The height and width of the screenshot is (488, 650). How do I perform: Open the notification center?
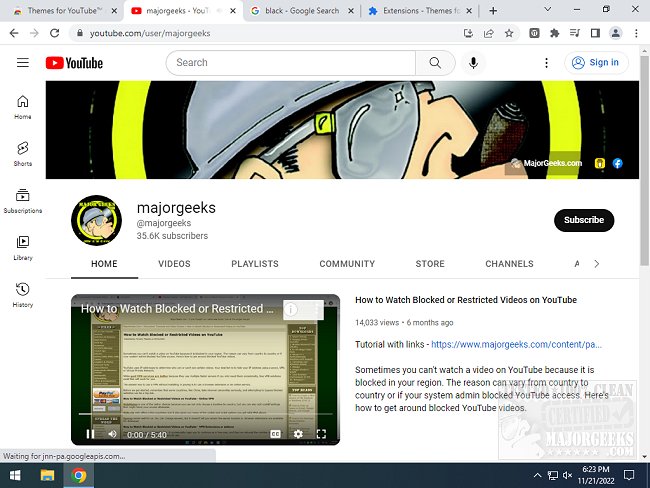629,475
